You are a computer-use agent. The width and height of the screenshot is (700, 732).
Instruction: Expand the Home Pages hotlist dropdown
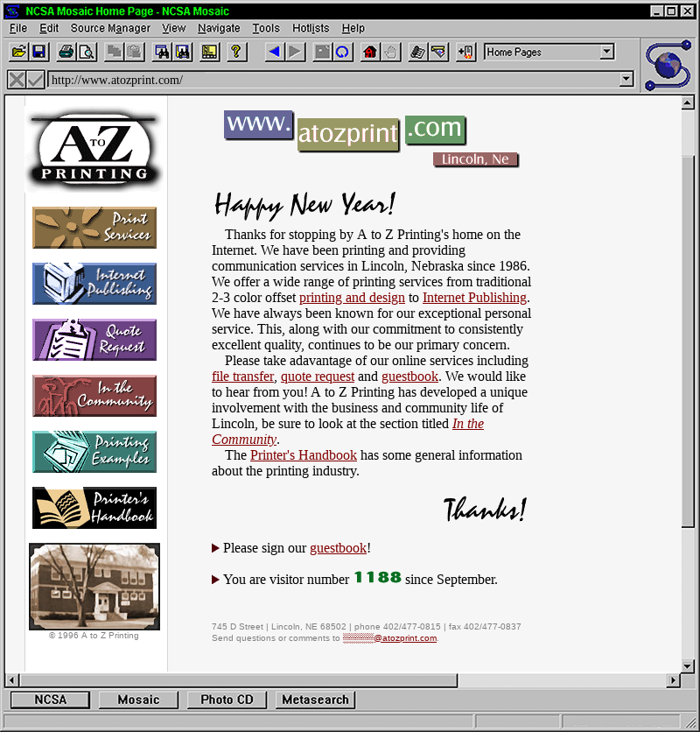(607, 53)
